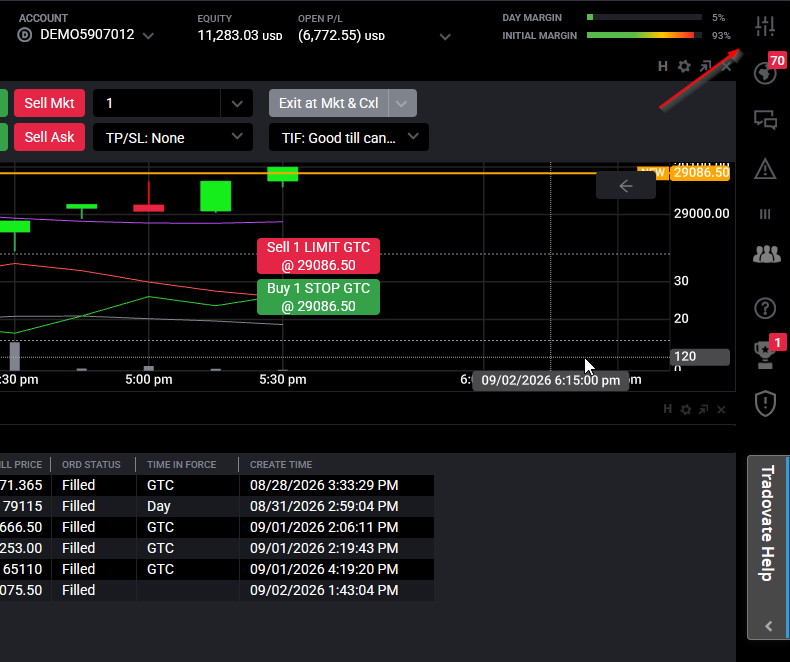
Task: Expand the DEMO5907012 account dropdown
Action: [x=148, y=36]
